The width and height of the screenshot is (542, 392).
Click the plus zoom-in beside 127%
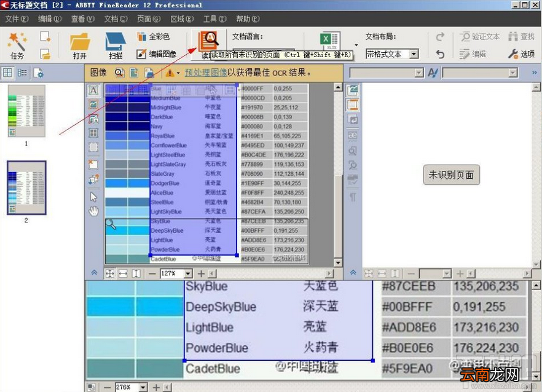(x=201, y=274)
